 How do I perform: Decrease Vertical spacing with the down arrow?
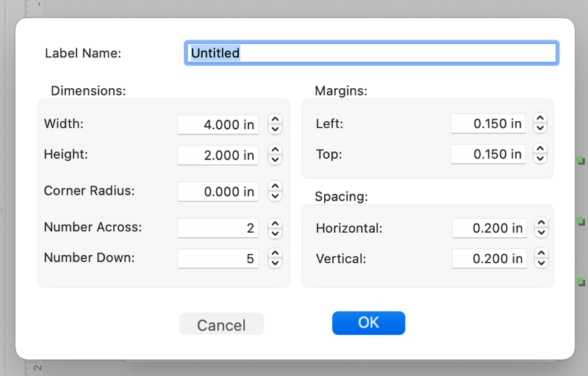[541, 264]
